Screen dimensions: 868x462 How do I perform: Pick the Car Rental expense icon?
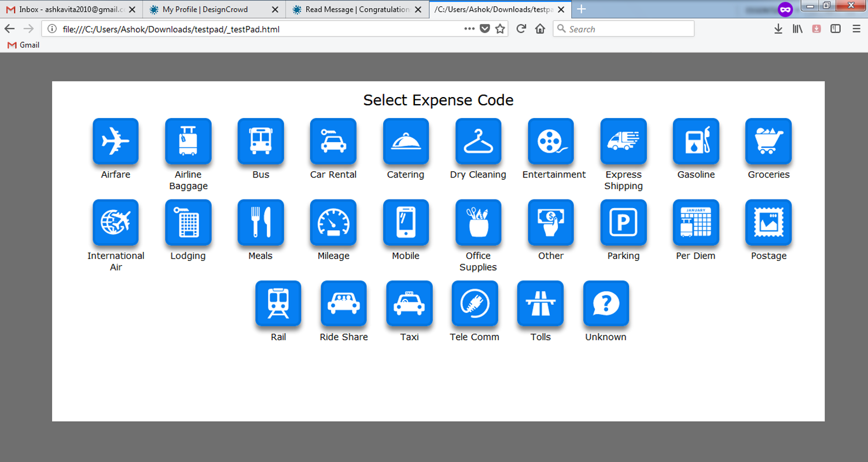coord(333,141)
